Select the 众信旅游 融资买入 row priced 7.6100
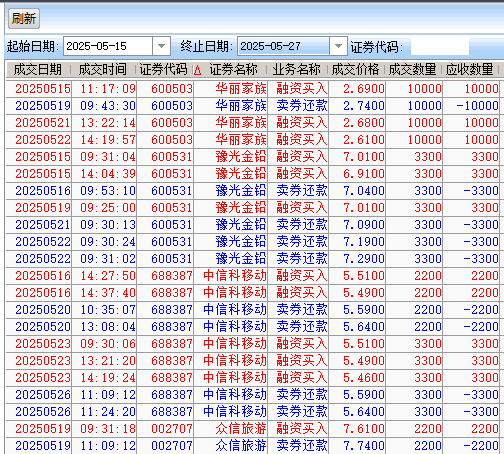Screen dimensions: 504x454 [252, 429]
